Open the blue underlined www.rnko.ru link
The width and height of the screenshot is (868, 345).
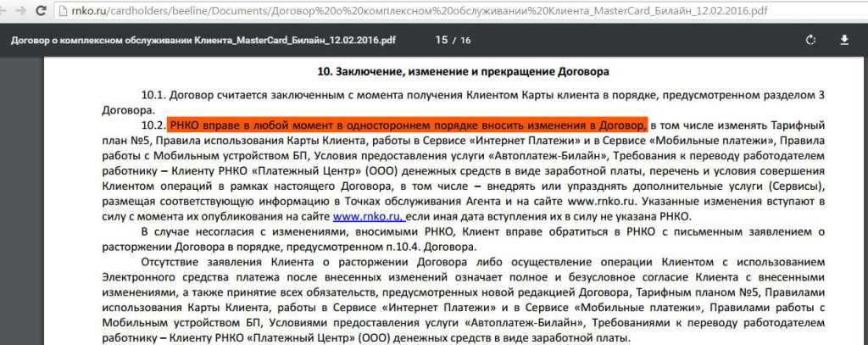click(368, 217)
